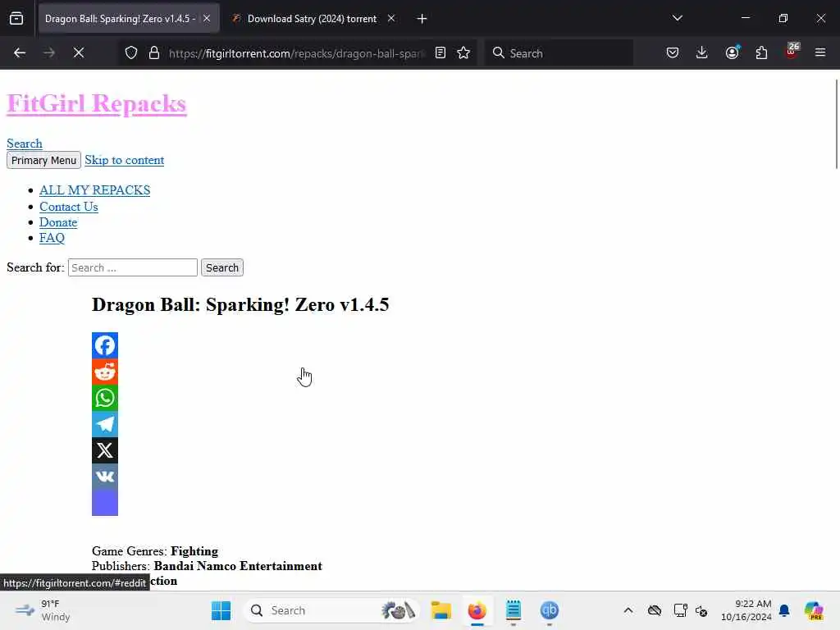Open the uBlock extension with badge 26
This screenshot has width=840, height=630.
pyautogui.click(x=792, y=52)
